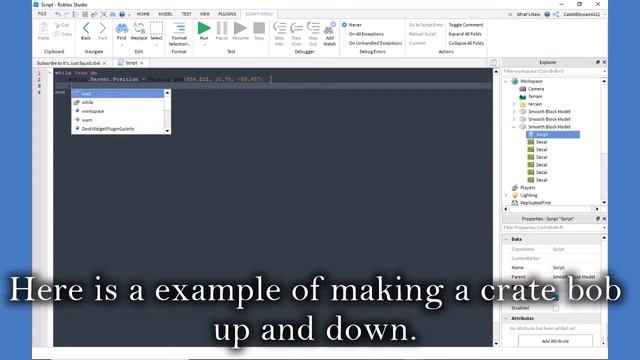Click Expand All Folds action
Screen dimensions: 640x360
coord(465,34)
